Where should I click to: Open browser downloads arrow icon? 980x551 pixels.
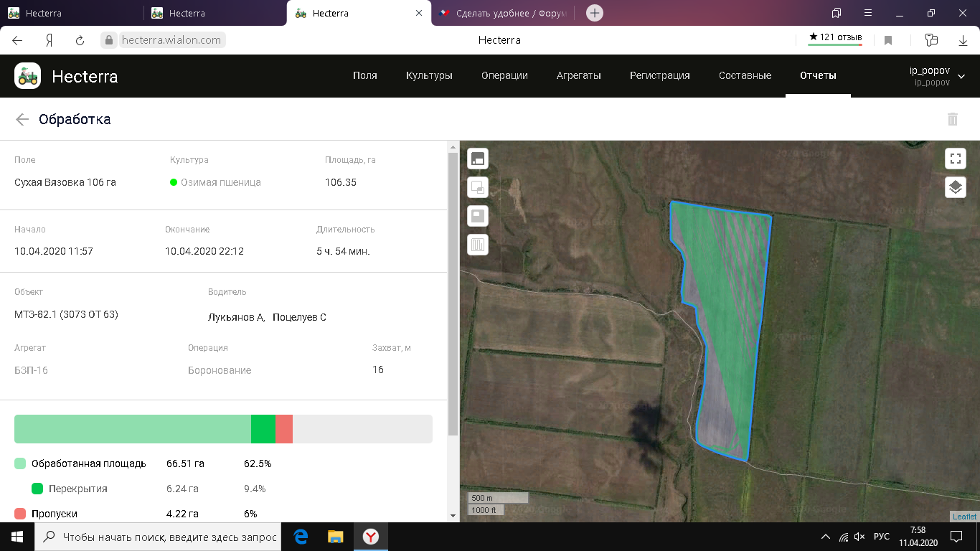coord(963,41)
